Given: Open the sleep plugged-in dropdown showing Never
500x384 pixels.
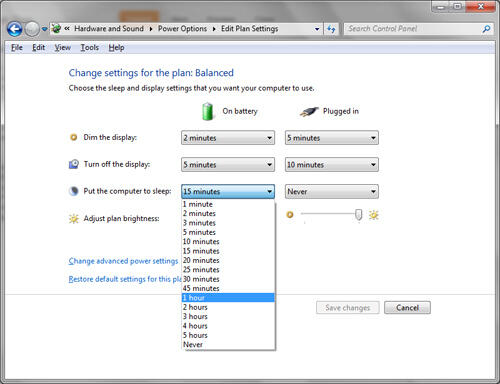Looking at the screenshot, I should point(332,191).
